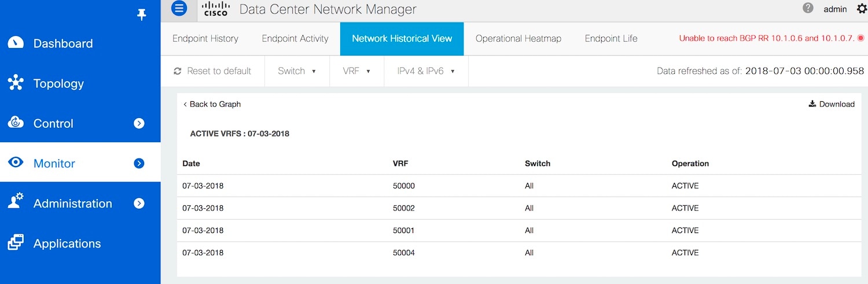
Task: Open the VRF filter dropdown
Action: click(x=356, y=71)
